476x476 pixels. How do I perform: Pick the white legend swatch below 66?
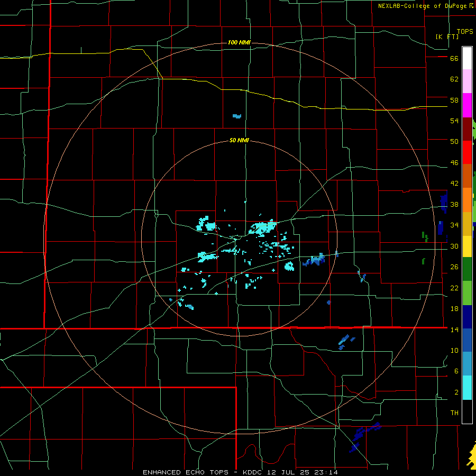click(x=467, y=58)
